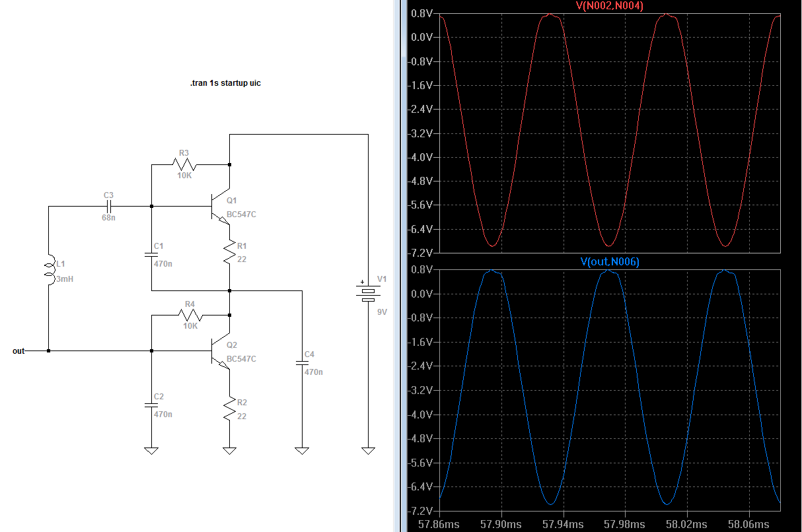Image resolution: width=802 pixels, height=532 pixels.
Task: Click the red waveform plot area
Action: (x=610, y=133)
